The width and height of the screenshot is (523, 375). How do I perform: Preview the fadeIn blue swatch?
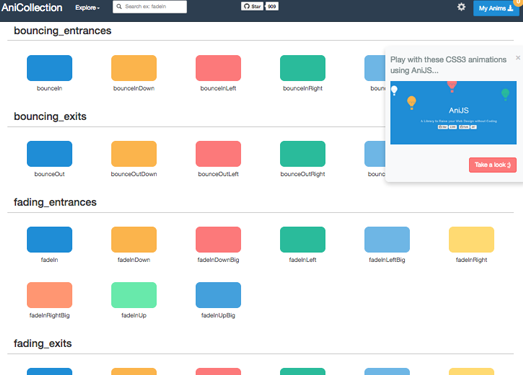pyautogui.click(x=49, y=240)
